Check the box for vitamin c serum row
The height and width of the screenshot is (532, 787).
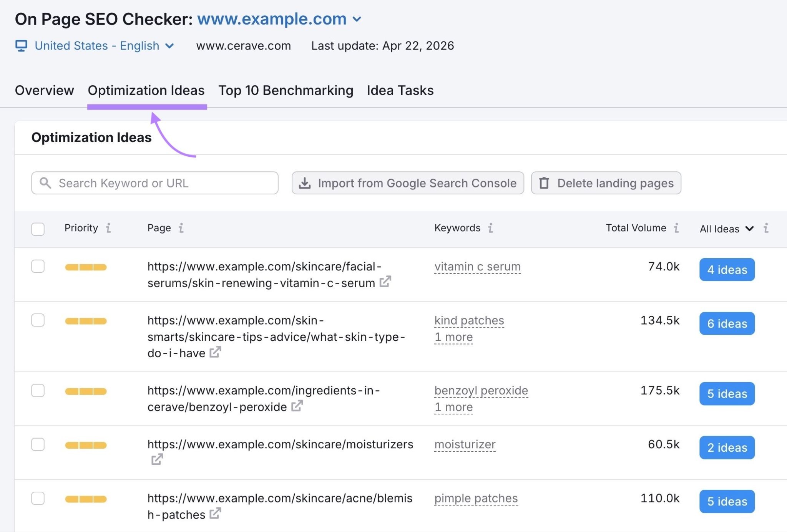(38, 266)
